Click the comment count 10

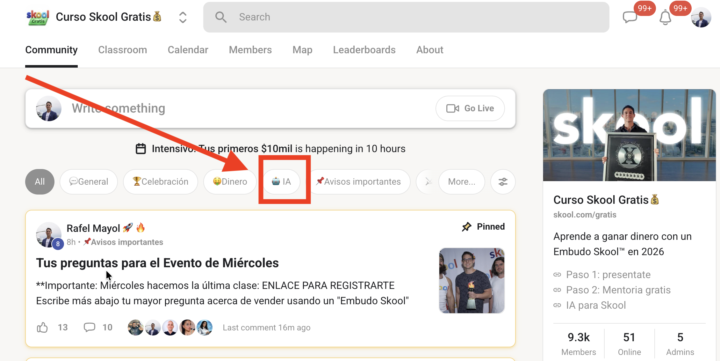[x=107, y=327]
